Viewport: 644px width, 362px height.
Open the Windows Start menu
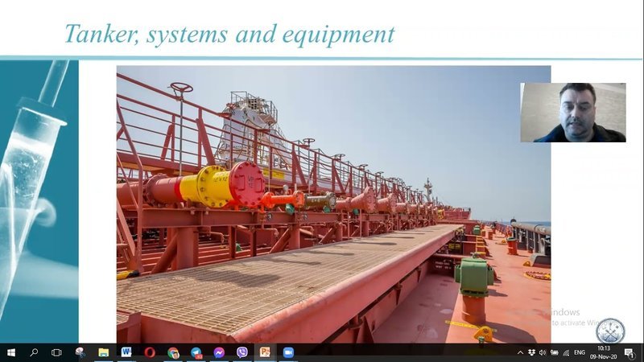tap(11, 352)
